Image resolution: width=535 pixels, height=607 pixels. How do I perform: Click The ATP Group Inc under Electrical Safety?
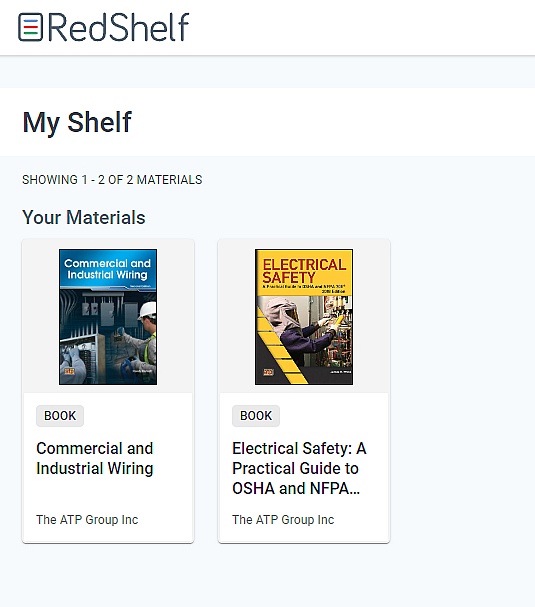click(283, 520)
